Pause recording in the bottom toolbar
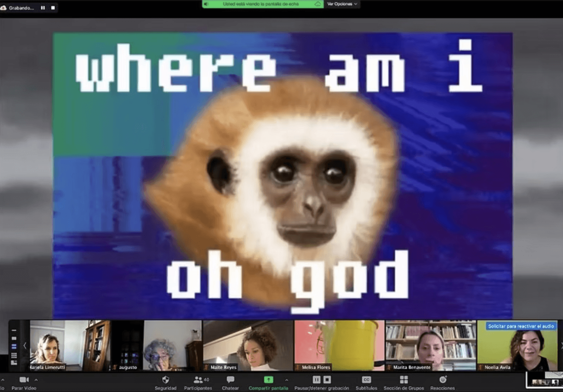Image resolution: width=563 pixels, height=392 pixels. (316, 380)
